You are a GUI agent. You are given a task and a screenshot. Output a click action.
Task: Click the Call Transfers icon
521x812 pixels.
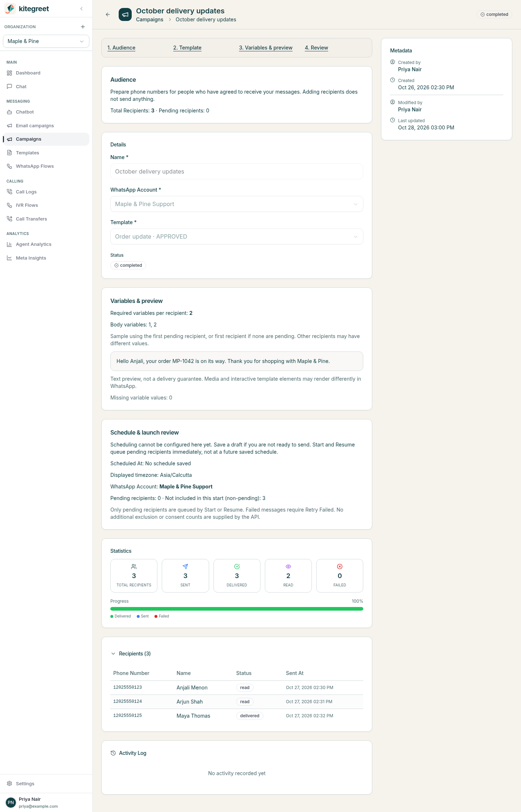(x=9, y=219)
